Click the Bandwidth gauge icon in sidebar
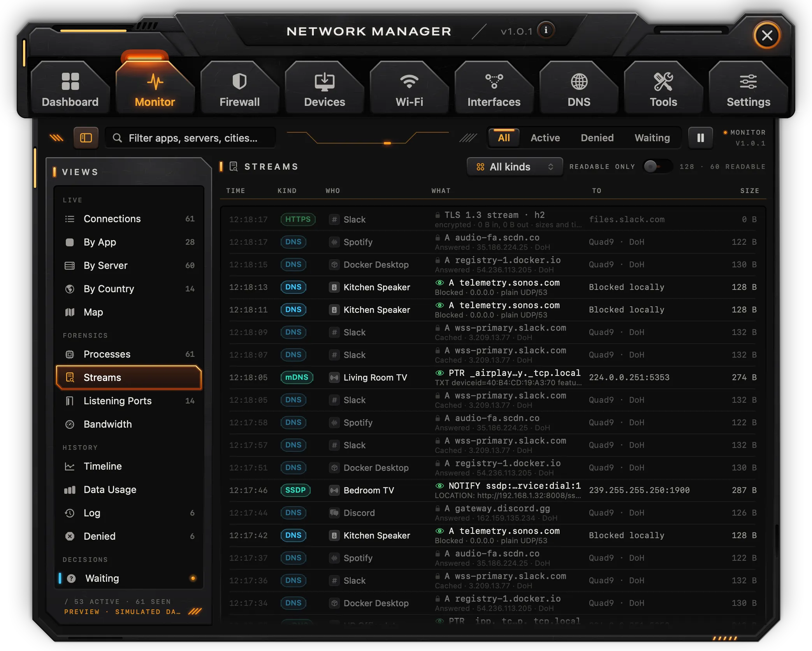Viewport: 812px width, 651px height. [70, 424]
